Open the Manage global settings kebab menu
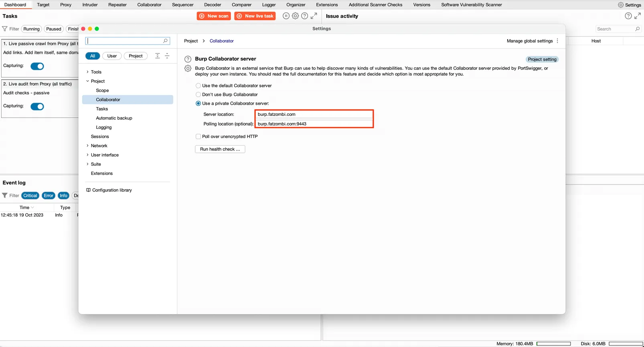Image resolution: width=644 pixels, height=347 pixels. pos(557,41)
